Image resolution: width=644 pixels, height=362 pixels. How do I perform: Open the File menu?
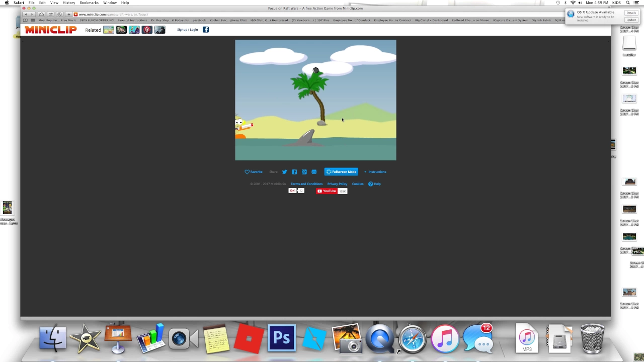click(x=31, y=3)
